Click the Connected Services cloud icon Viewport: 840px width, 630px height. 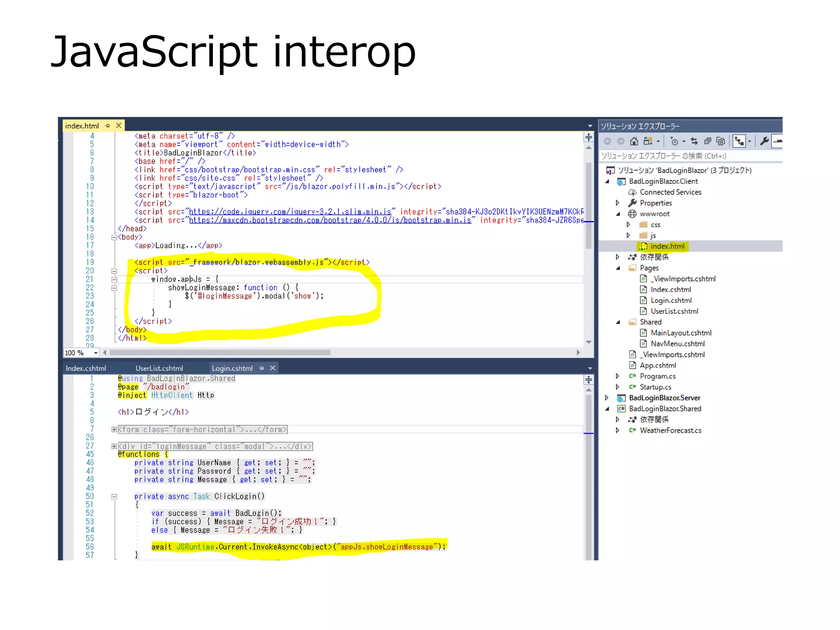point(632,192)
